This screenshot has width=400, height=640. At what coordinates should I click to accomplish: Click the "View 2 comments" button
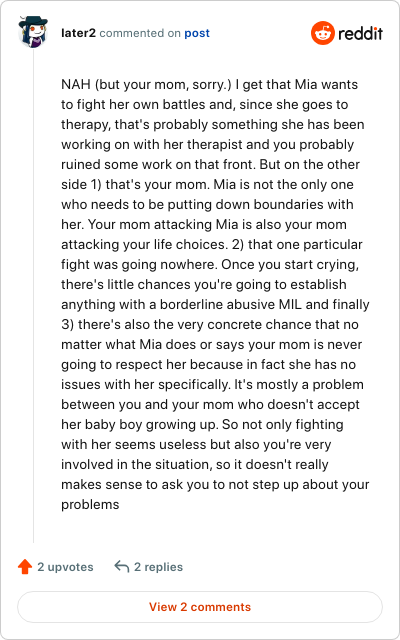[200, 607]
